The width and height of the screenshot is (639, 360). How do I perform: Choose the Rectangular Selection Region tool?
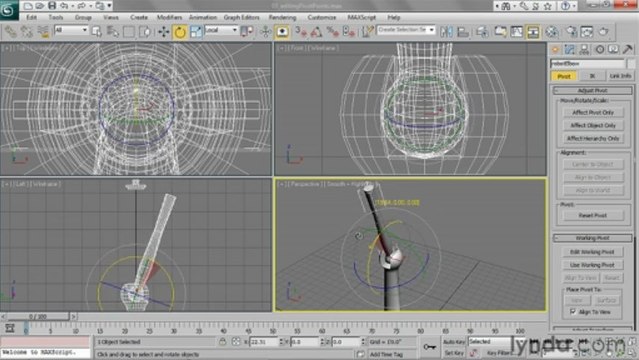[128, 31]
